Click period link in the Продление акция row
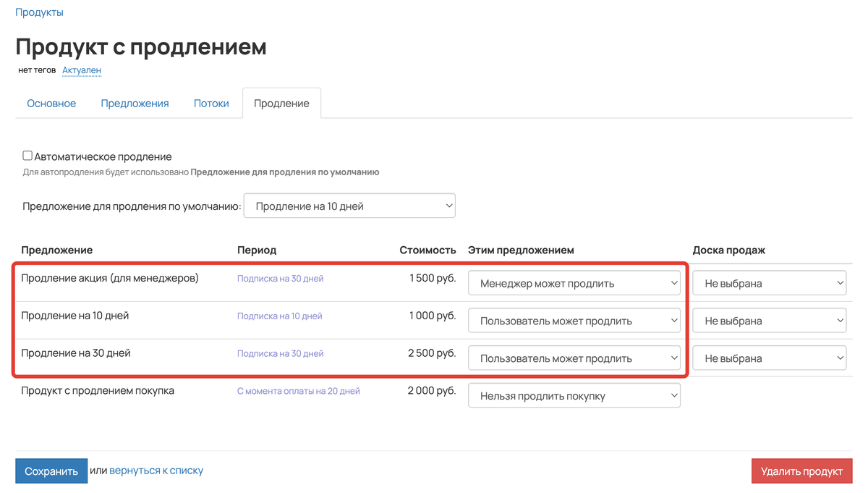Screen dimensions: 868x493 pyautogui.click(x=281, y=279)
